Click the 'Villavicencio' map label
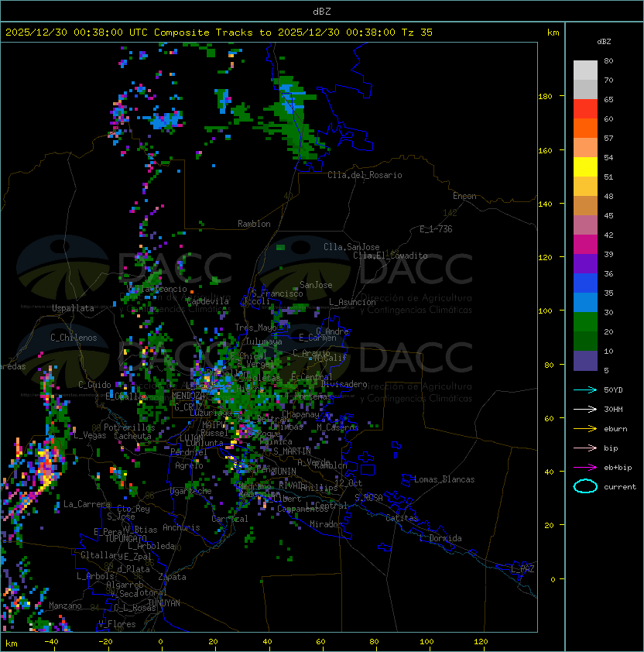This screenshot has width=644, height=652. click(x=156, y=289)
